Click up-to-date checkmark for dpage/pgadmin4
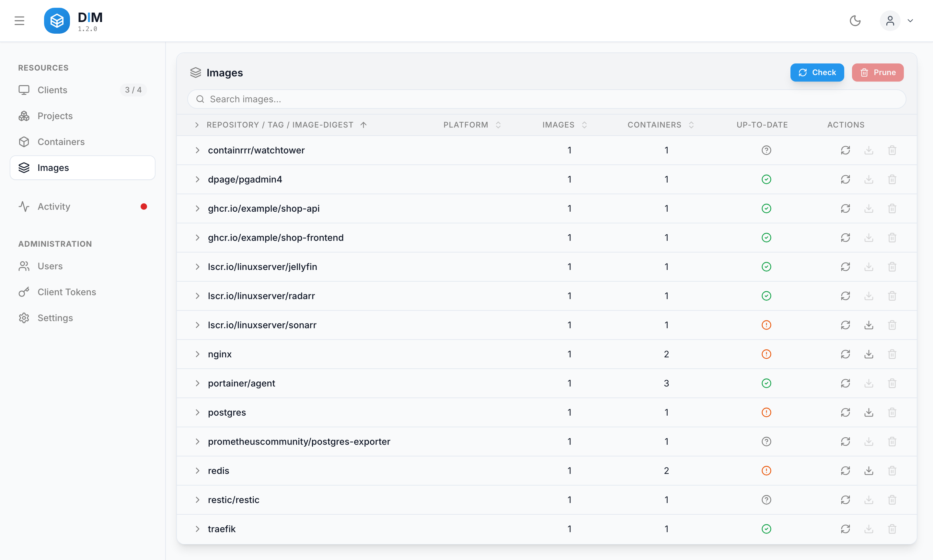933x560 pixels. point(766,179)
